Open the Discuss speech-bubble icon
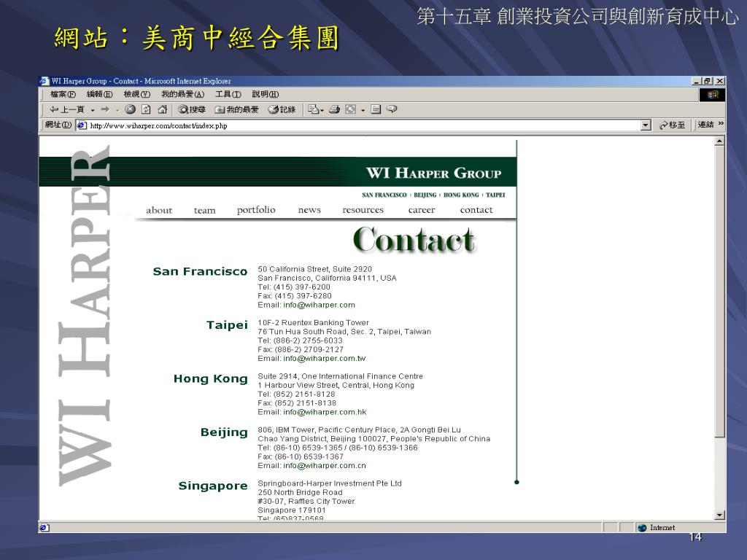The image size is (747, 560). point(392,109)
